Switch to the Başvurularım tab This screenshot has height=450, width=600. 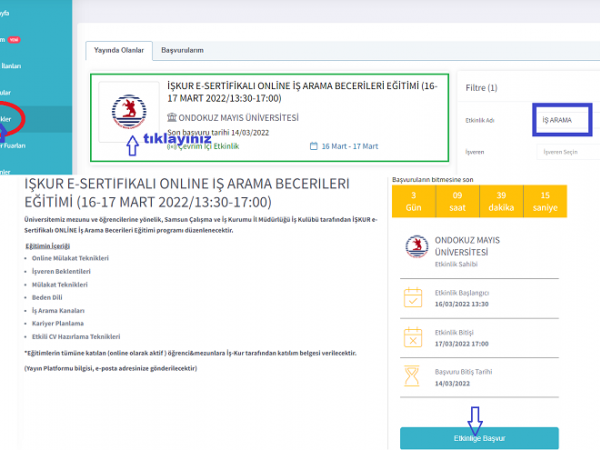(x=182, y=51)
